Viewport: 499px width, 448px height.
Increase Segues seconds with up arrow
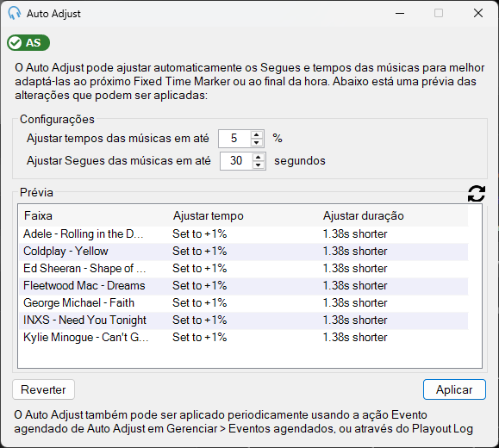[x=259, y=157]
